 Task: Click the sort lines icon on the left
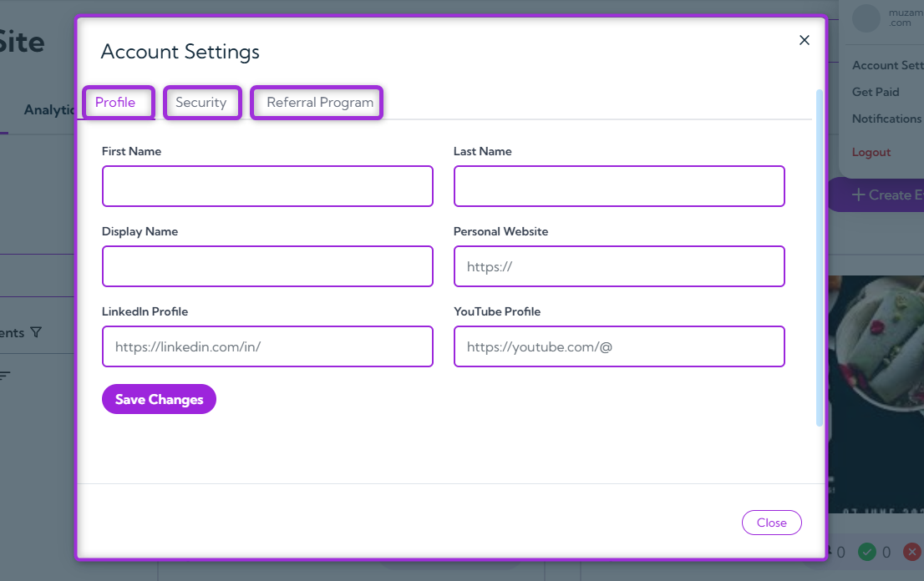(x=5, y=375)
